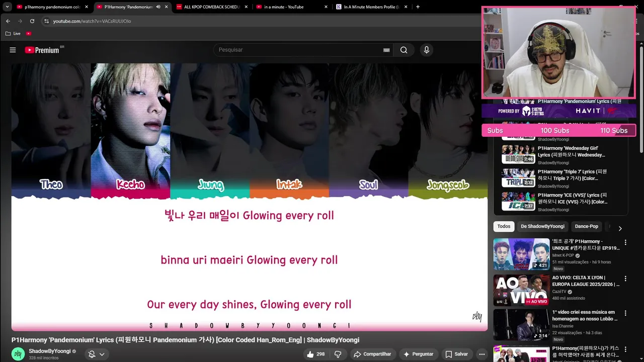The width and height of the screenshot is (644, 362).
Task: Open Mnet K-POP UNIQUE video thumbnail
Action: pos(521,254)
